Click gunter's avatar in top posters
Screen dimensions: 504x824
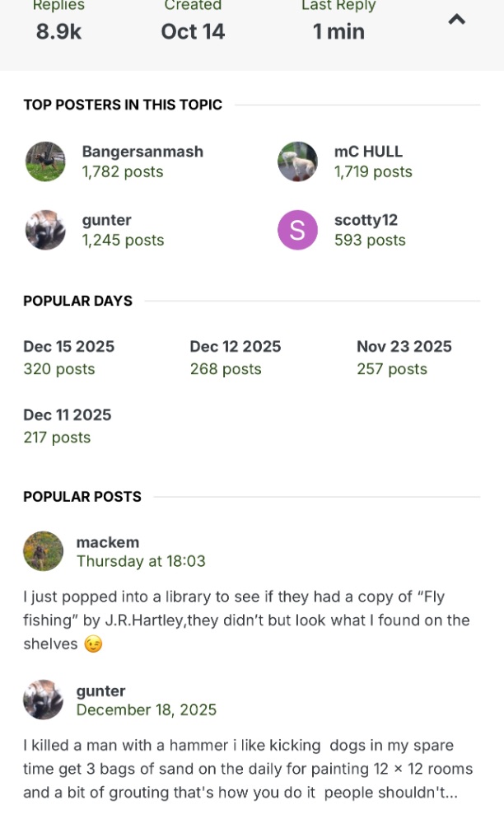pos(45,230)
